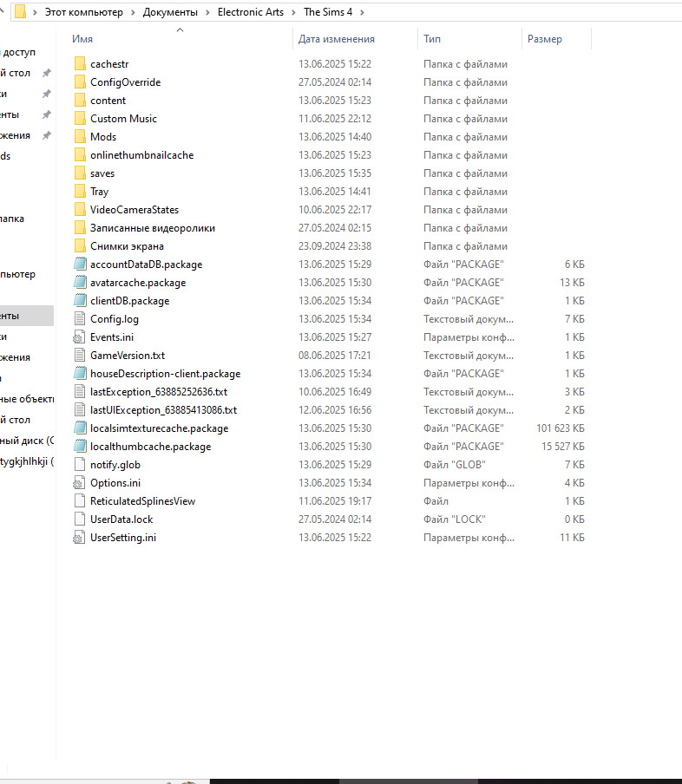Select the Options.ini settings icon

79,483
